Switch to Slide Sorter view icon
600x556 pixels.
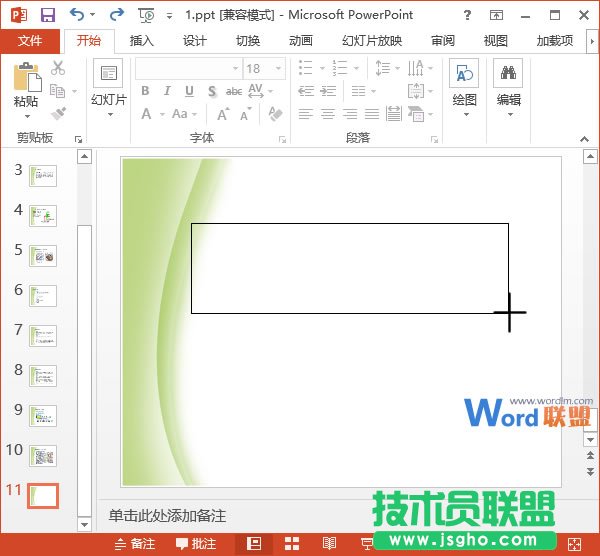click(292, 544)
